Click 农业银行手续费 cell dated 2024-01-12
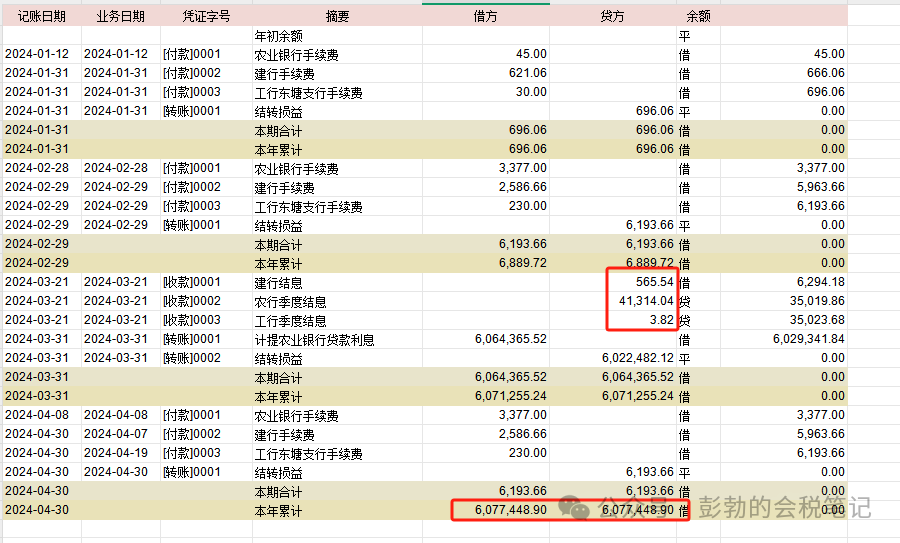The image size is (900, 543). pos(338,54)
